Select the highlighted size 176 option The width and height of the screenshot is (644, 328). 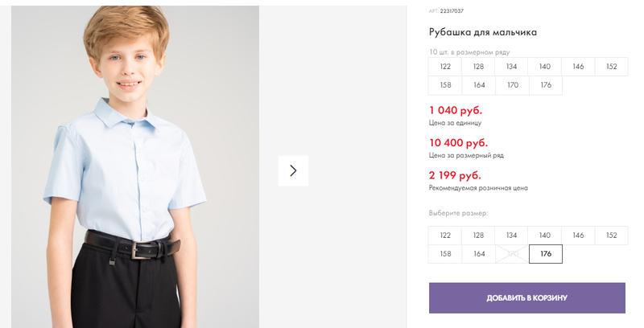(x=546, y=254)
